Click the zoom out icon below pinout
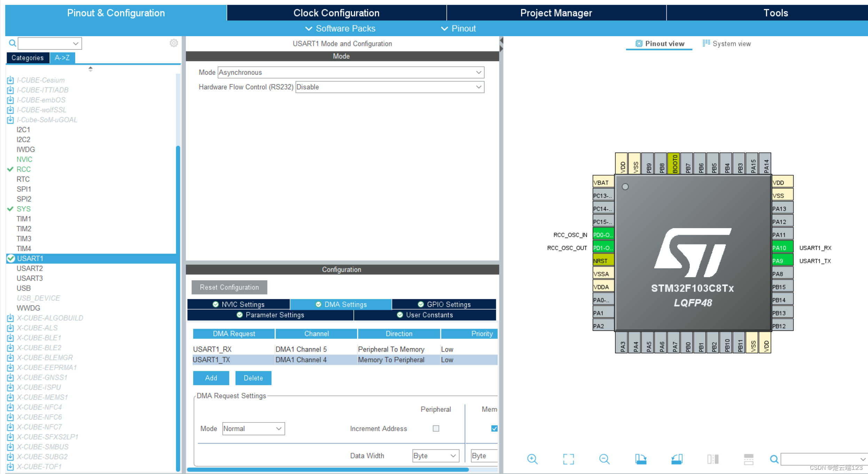 [605, 459]
